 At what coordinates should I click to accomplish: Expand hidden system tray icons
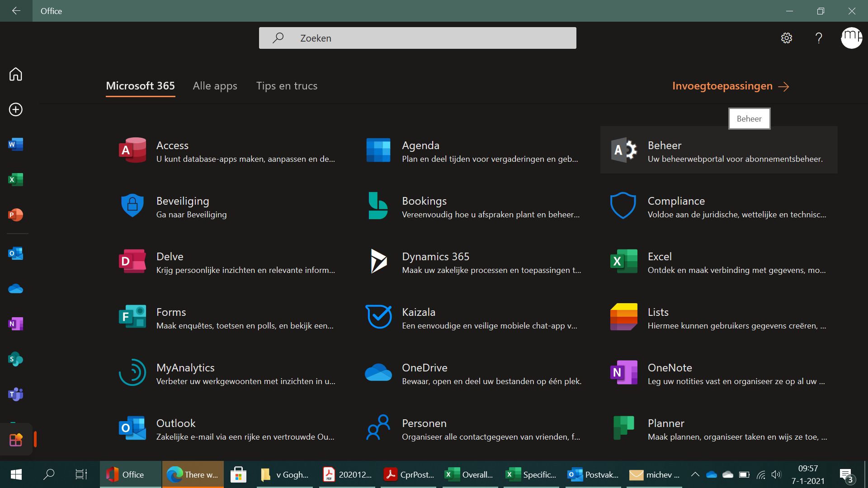[x=695, y=474]
